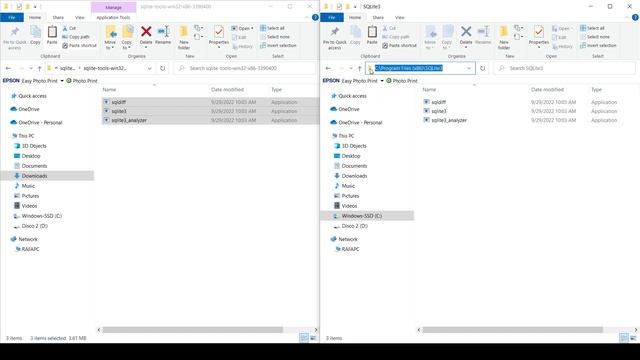The image size is (640, 360).
Task: Click the search box in left window
Action: point(244,68)
